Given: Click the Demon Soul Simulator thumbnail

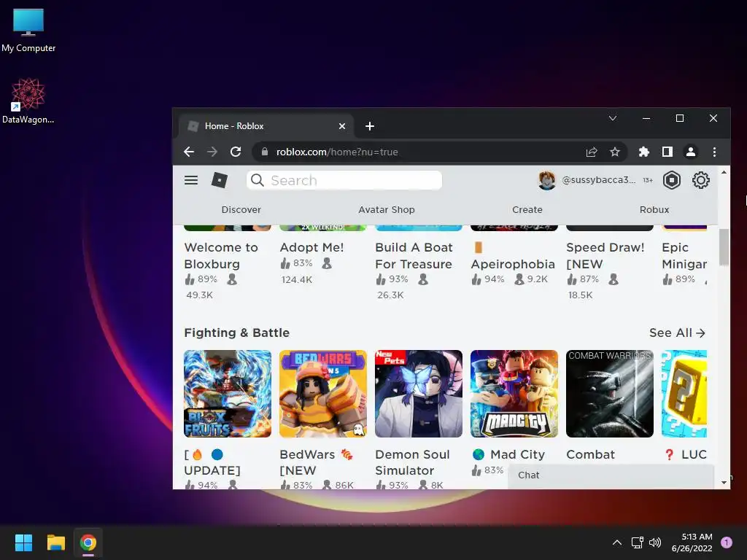Looking at the screenshot, I should pos(418,394).
